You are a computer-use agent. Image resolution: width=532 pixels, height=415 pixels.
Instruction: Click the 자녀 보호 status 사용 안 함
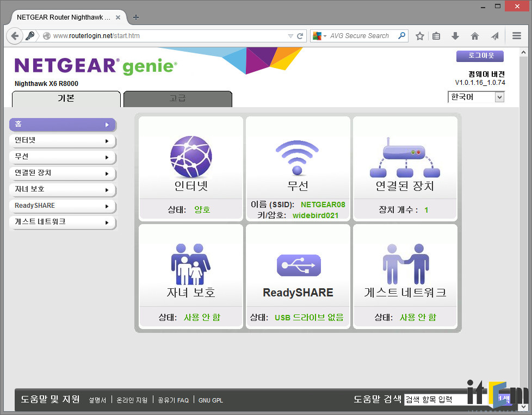pos(202,318)
